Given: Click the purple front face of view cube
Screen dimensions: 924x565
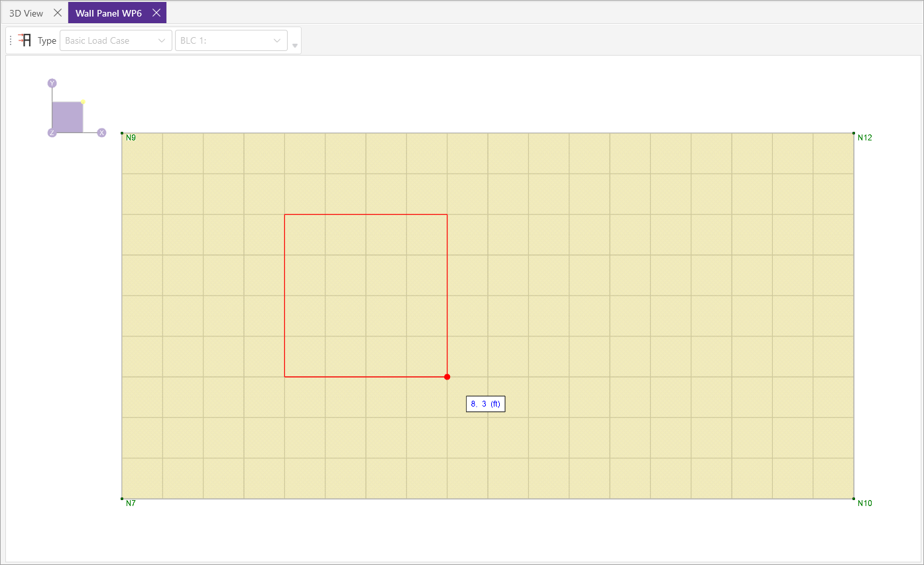Looking at the screenshot, I should [x=67, y=117].
